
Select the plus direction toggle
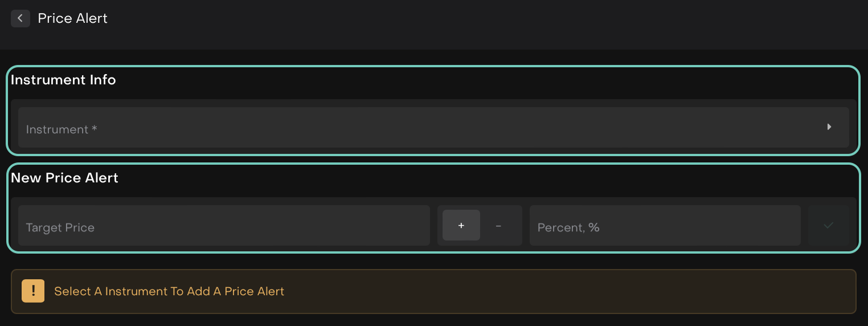pyautogui.click(x=461, y=226)
